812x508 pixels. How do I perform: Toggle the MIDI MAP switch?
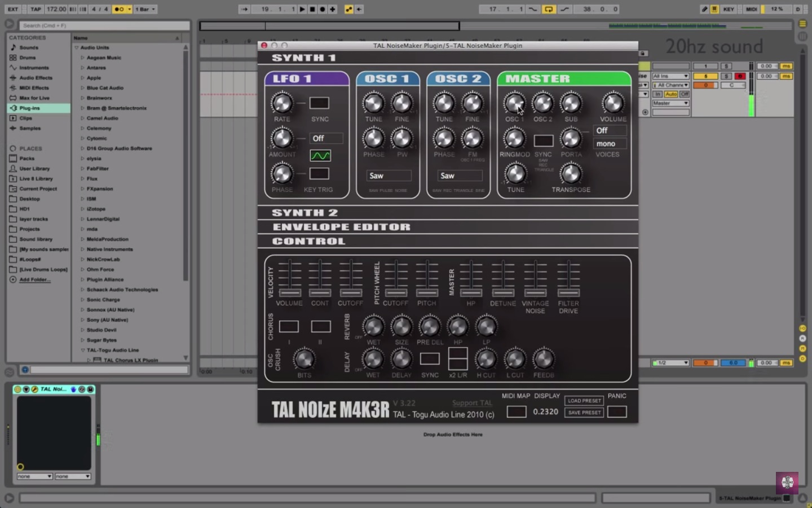click(x=516, y=411)
